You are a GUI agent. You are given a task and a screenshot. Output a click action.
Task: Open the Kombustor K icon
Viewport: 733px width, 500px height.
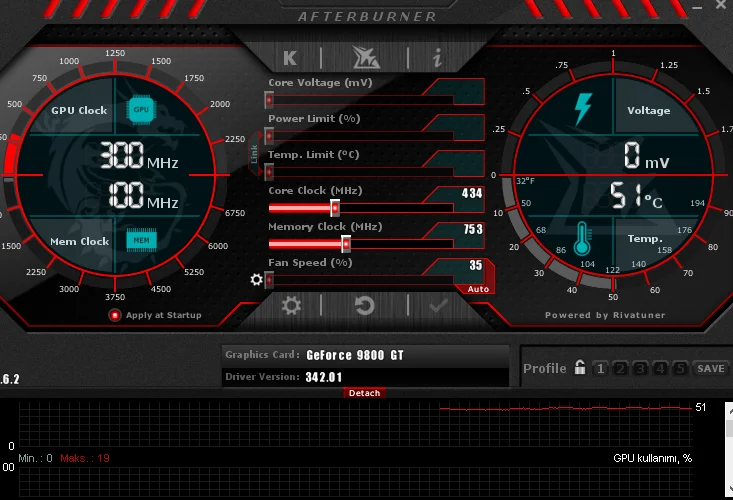pyautogui.click(x=290, y=58)
